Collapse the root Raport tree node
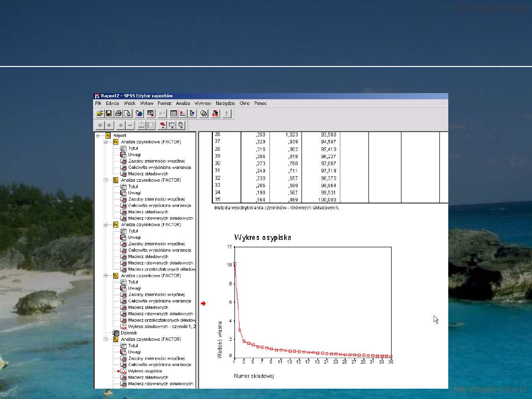The width and height of the screenshot is (532, 399). 99,135
